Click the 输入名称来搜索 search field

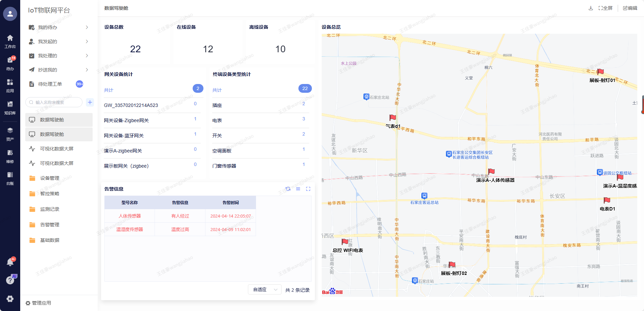coord(56,102)
